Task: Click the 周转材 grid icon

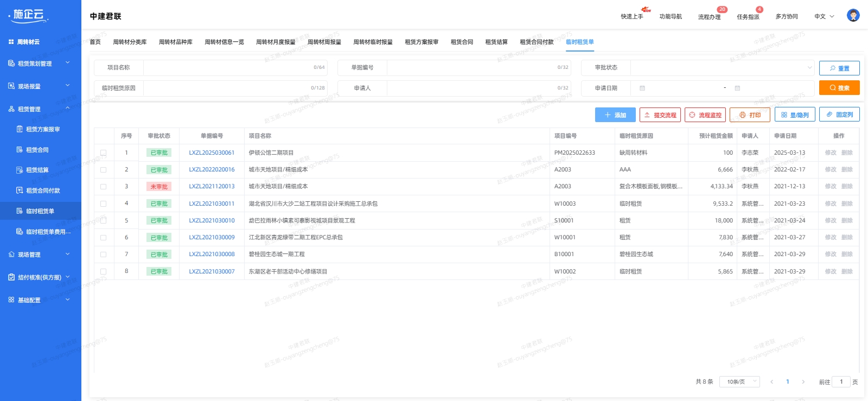Action: (11, 42)
